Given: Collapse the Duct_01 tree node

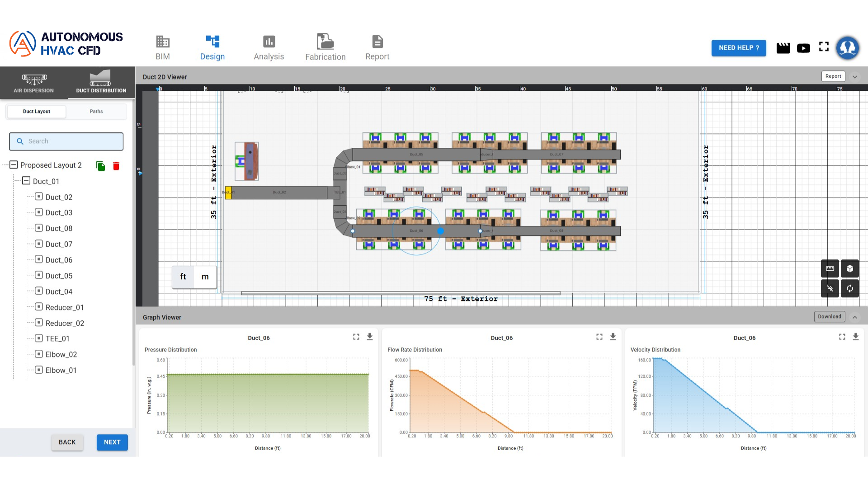Looking at the screenshot, I should [26, 181].
